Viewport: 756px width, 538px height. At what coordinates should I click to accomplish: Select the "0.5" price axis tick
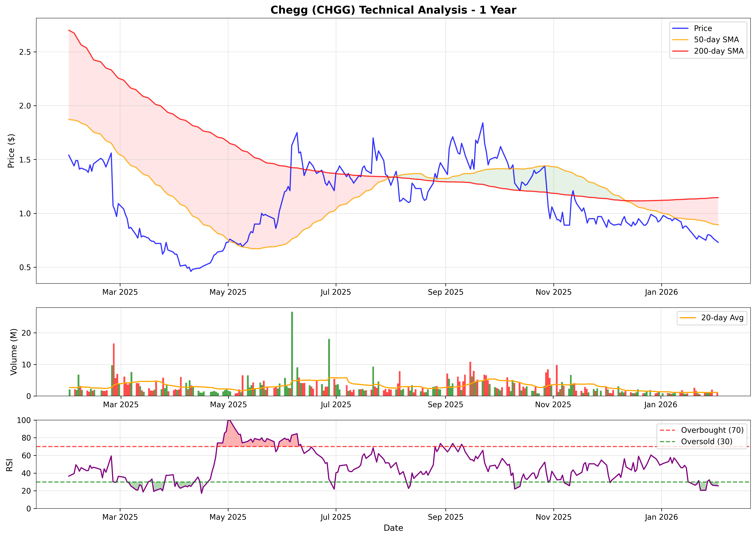25,267
